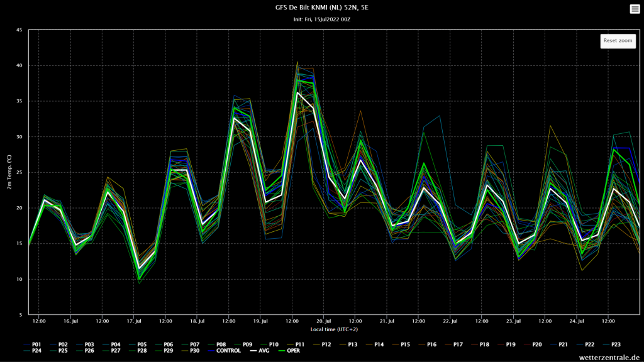Toggle the P01 ensemble member legend entry
Image resolution: width=644 pixels, height=362 pixels.
click(33, 345)
